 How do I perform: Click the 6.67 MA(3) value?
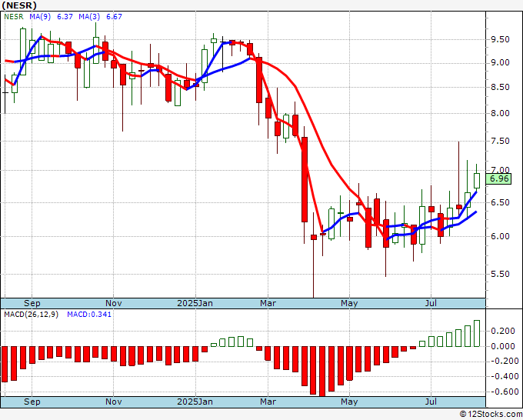coord(114,17)
